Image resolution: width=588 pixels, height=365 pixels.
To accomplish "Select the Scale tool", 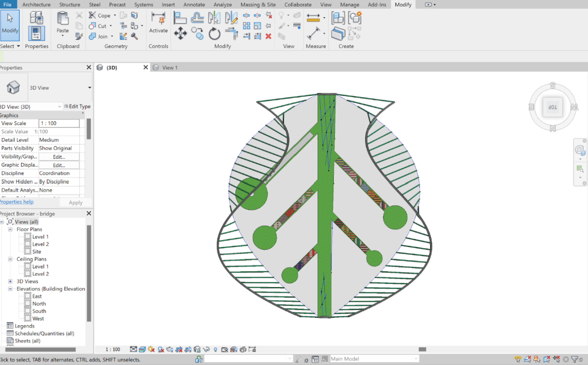I will (x=257, y=26).
